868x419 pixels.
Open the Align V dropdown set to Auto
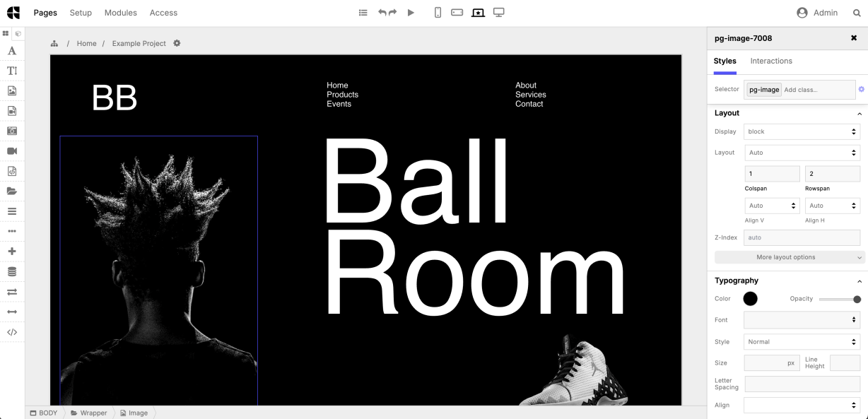pos(772,206)
